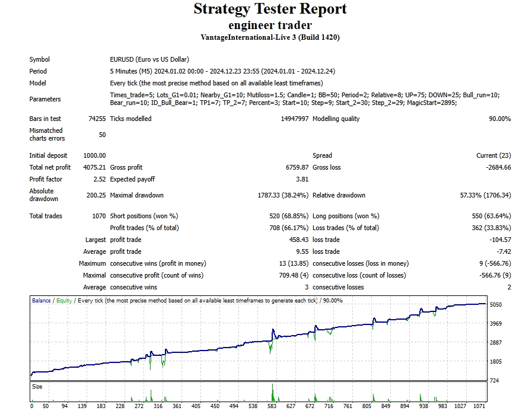Click Gross profit value "6759.87"
This screenshot has width=532, height=414.
point(297,167)
